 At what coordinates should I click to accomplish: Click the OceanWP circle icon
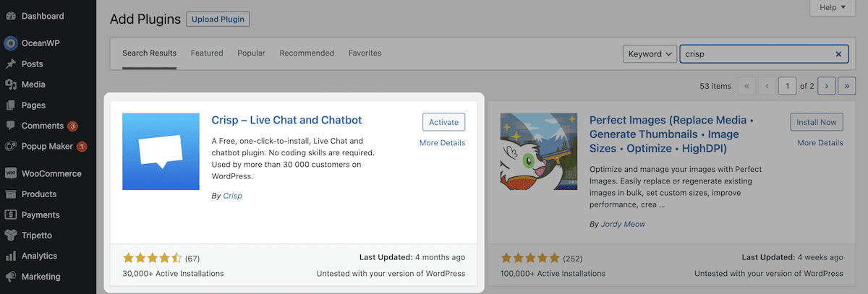10,43
